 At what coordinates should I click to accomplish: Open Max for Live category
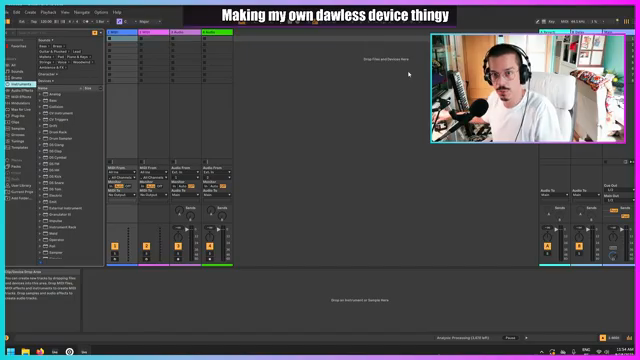(21, 109)
